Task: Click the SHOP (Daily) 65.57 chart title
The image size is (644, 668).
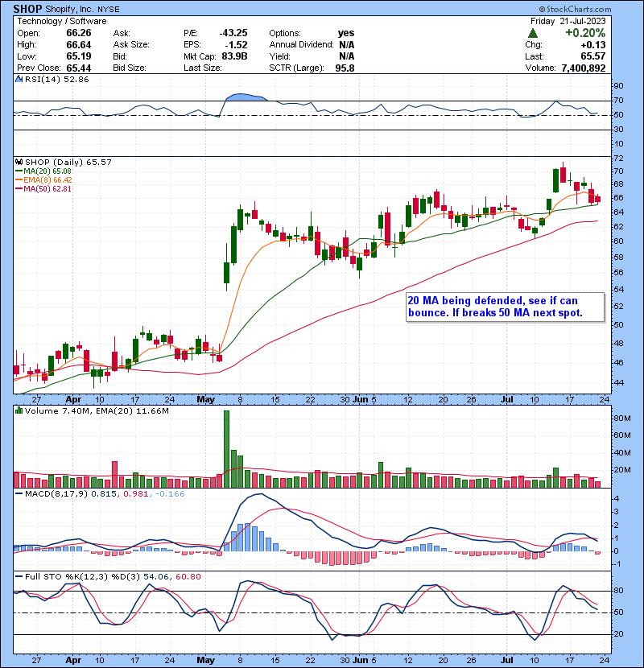Action: coord(68,162)
